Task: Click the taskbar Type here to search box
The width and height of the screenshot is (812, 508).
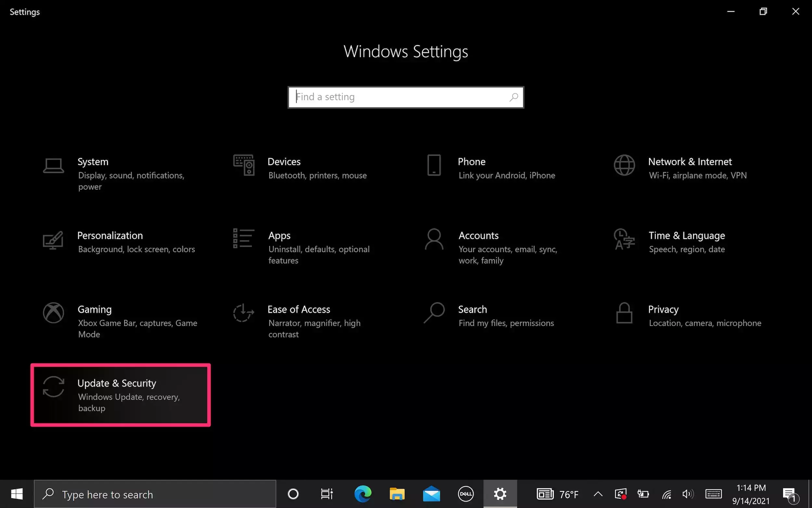Action: pyautogui.click(x=154, y=494)
